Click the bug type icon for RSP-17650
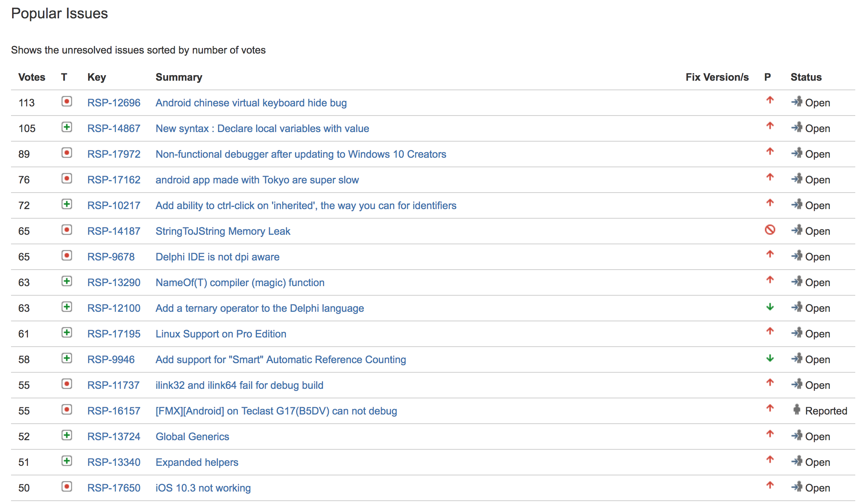 point(66,486)
